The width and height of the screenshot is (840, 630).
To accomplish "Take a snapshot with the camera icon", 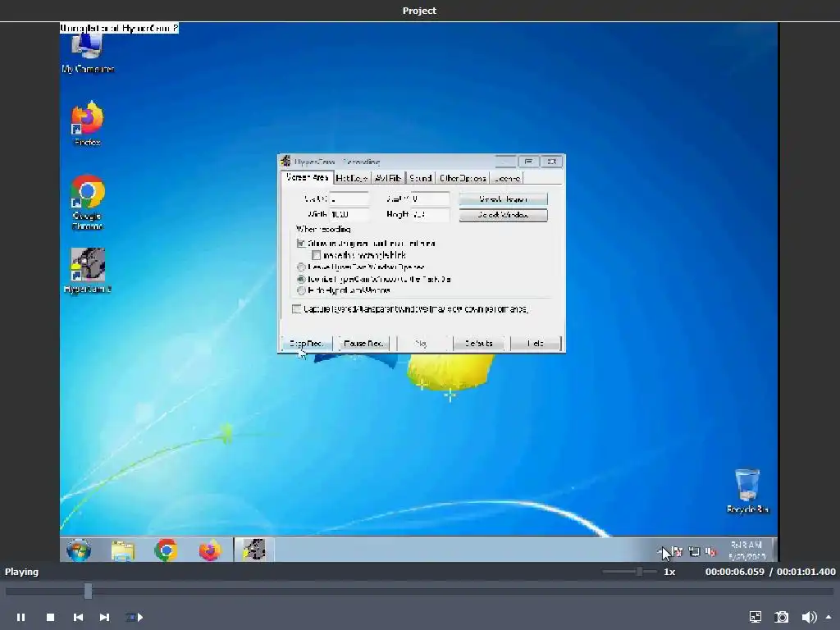I will [782, 617].
